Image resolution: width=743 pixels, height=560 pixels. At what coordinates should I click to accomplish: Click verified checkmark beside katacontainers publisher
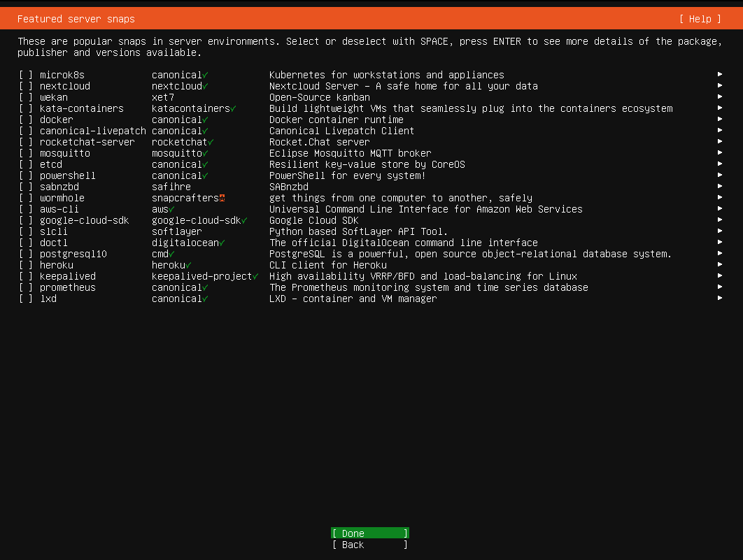[233, 109]
